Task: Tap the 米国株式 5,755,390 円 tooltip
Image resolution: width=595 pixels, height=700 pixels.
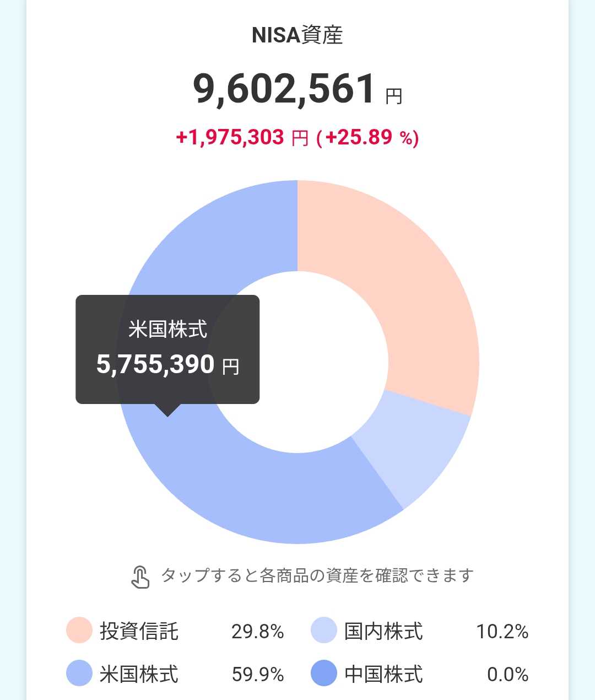Action: (167, 349)
